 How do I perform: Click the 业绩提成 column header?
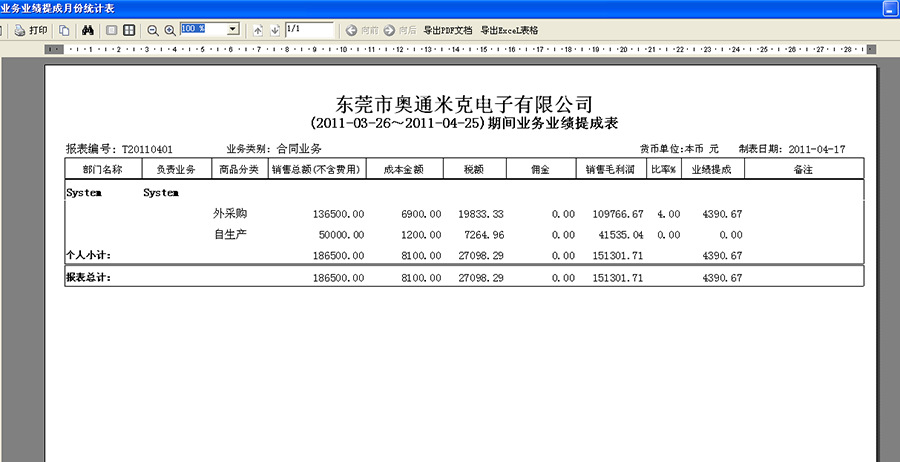tap(712, 169)
